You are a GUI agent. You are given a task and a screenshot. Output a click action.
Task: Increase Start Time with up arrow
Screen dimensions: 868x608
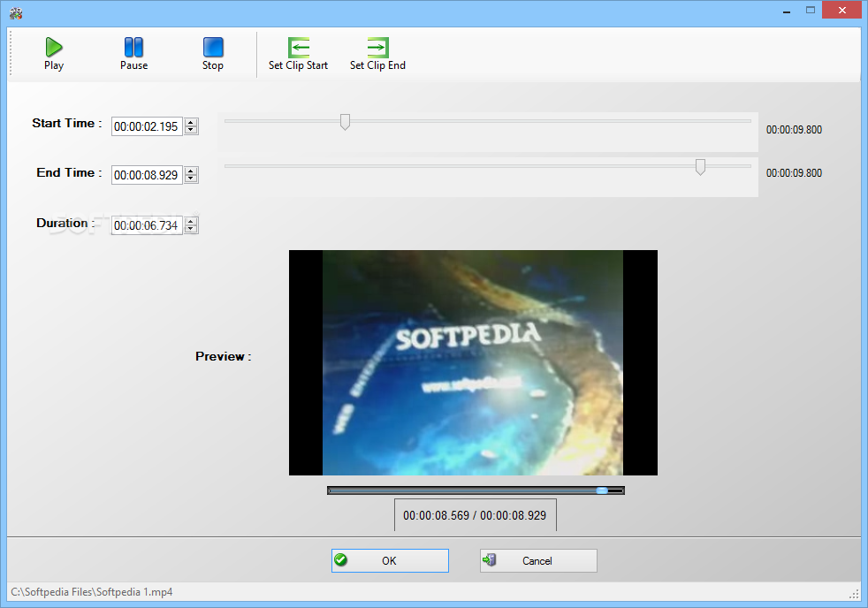191,123
